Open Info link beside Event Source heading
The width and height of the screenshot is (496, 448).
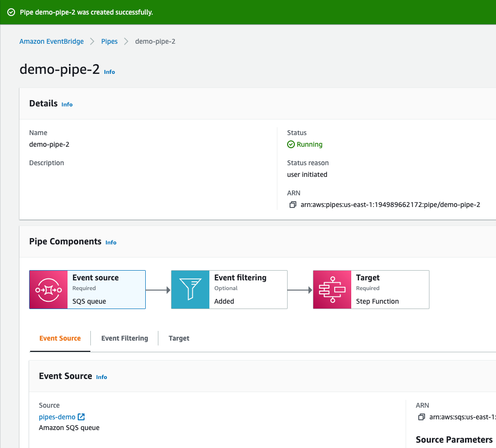(x=102, y=377)
